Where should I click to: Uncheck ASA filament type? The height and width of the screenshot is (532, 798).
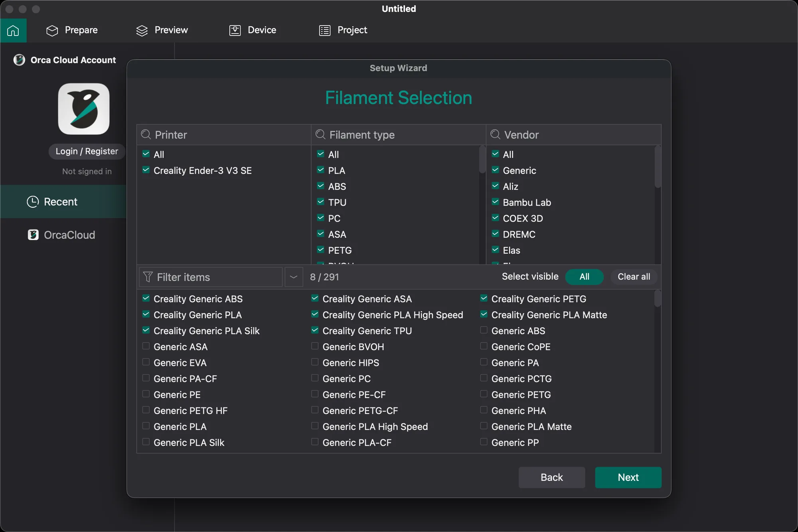[x=320, y=234]
